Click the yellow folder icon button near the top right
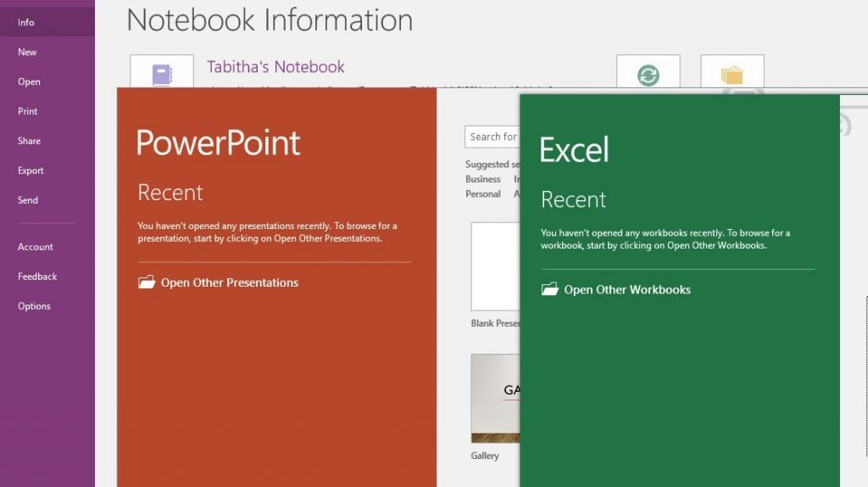Image resolution: width=868 pixels, height=487 pixels. point(732,75)
